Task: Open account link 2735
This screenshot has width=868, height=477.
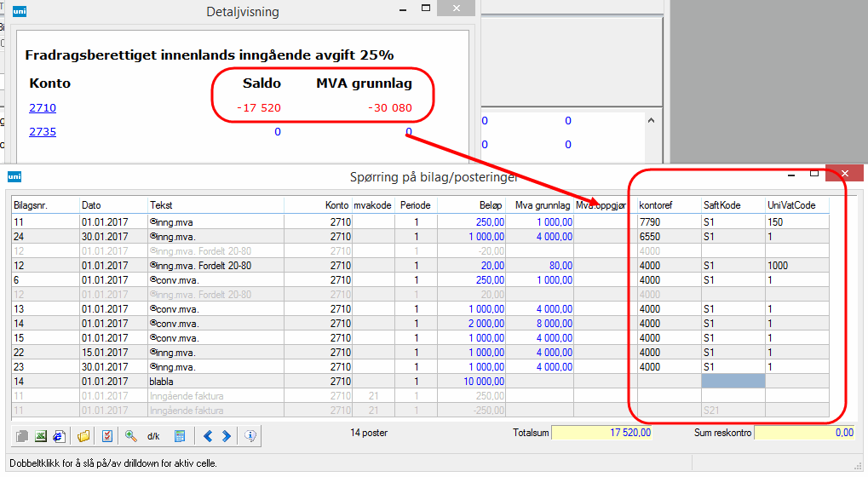Action: click(43, 132)
